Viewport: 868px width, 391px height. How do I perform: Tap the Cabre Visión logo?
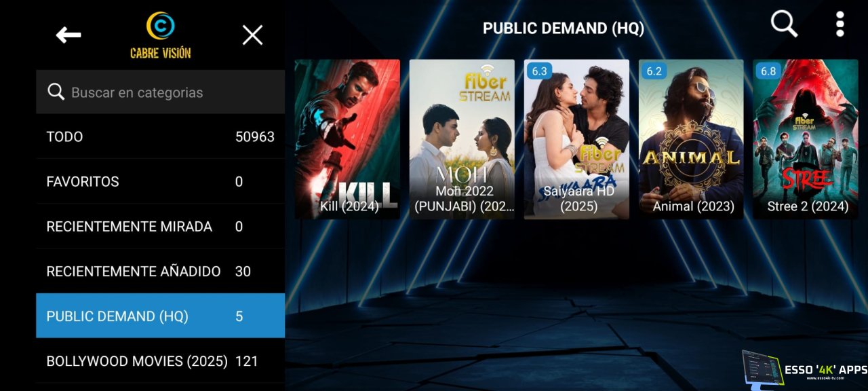click(161, 35)
